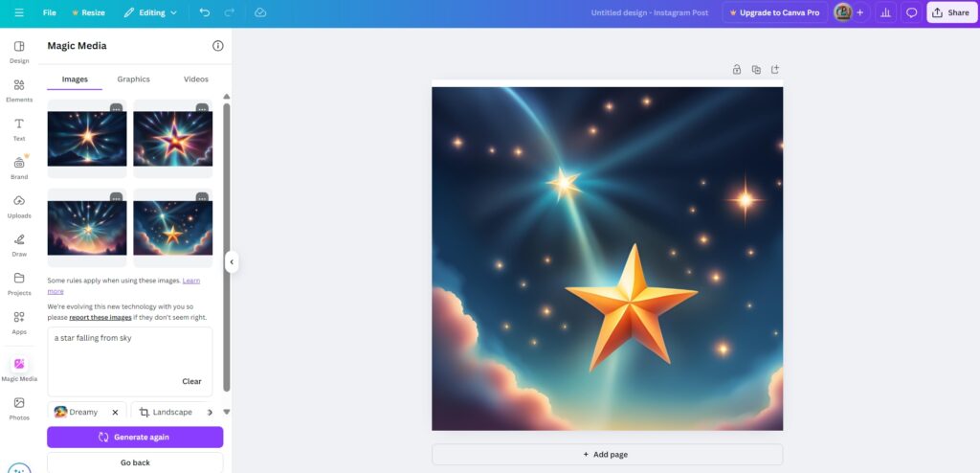980x473 pixels.
Task: Open the comments speech bubble icon
Action: tap(911, 12)
